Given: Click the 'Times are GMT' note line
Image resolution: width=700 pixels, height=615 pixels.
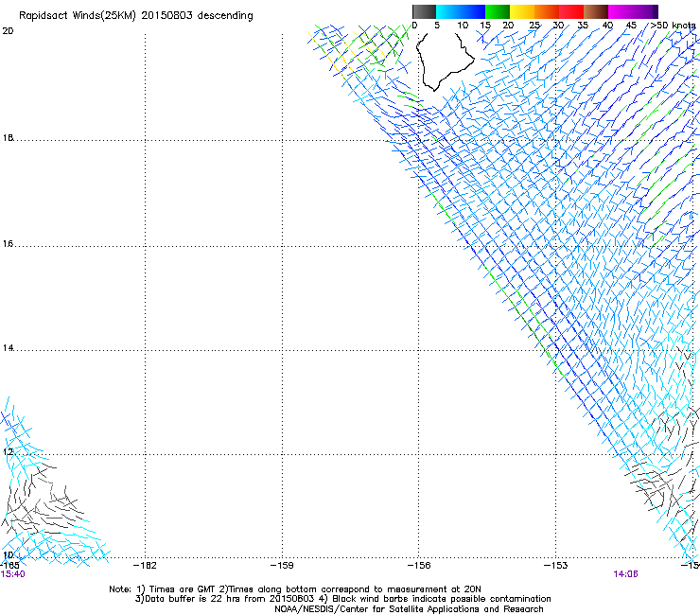Looking at the screenshot, I should tap(295, 589).
